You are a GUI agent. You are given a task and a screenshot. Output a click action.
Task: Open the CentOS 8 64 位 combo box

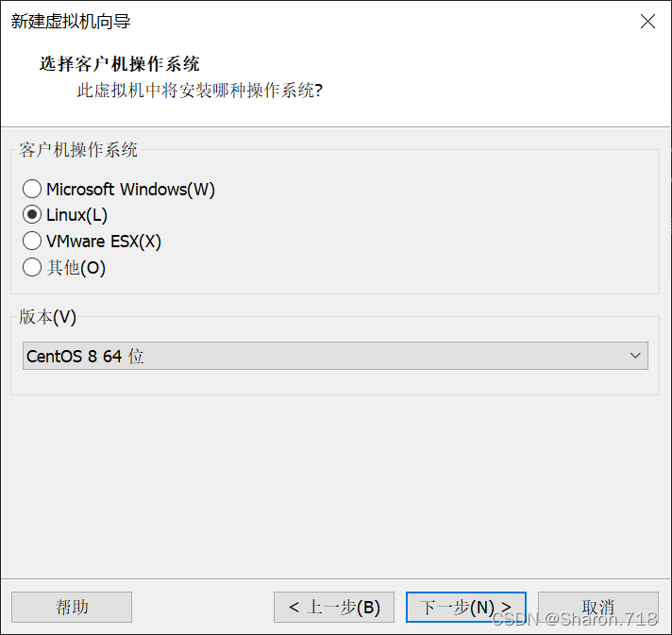[x=335, y=356]
